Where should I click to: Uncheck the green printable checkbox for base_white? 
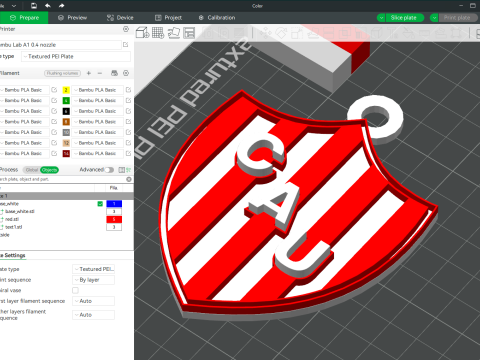(x=100, y=204)
